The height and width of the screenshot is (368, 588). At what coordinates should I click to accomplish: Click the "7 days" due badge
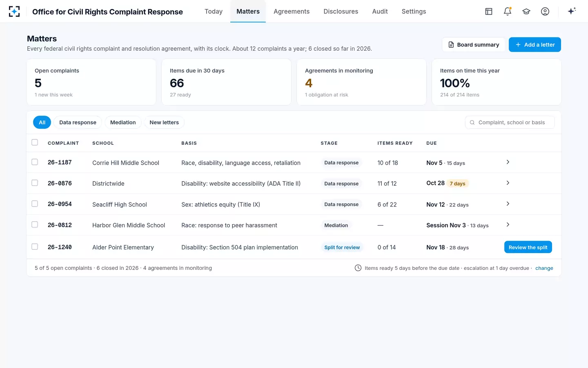point(457,184)
